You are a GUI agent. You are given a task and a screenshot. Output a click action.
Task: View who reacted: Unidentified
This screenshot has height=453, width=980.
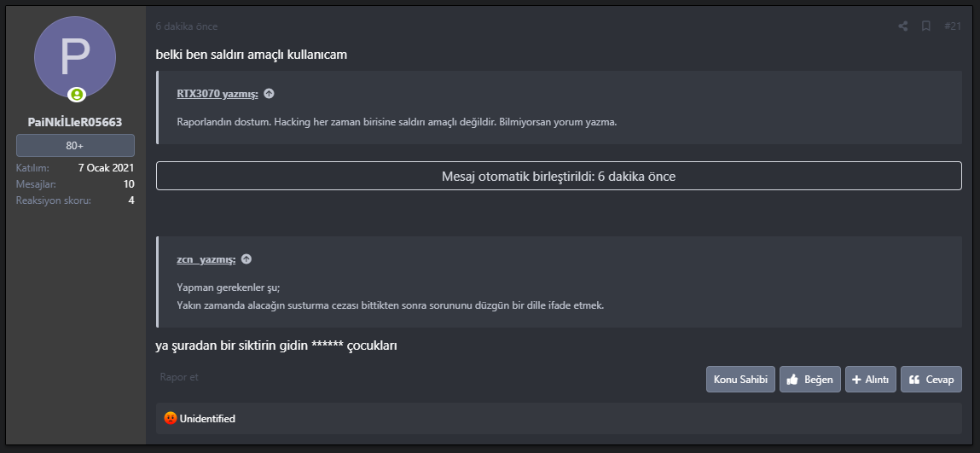coord(207,419)
